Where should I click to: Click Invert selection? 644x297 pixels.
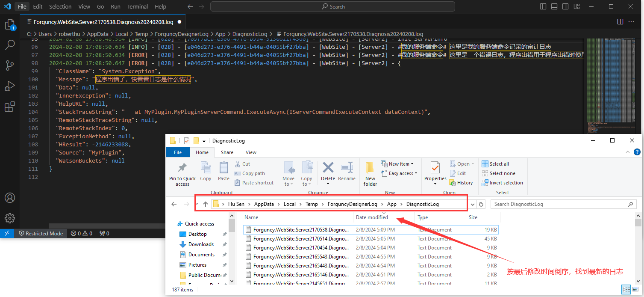(x=502, y=183)
